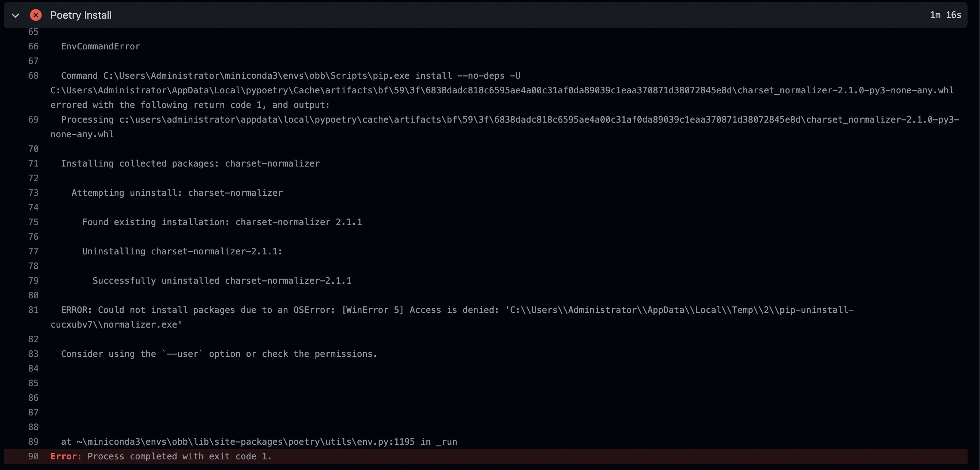
Task: Select line number 81 link
Action: point(33,310)
